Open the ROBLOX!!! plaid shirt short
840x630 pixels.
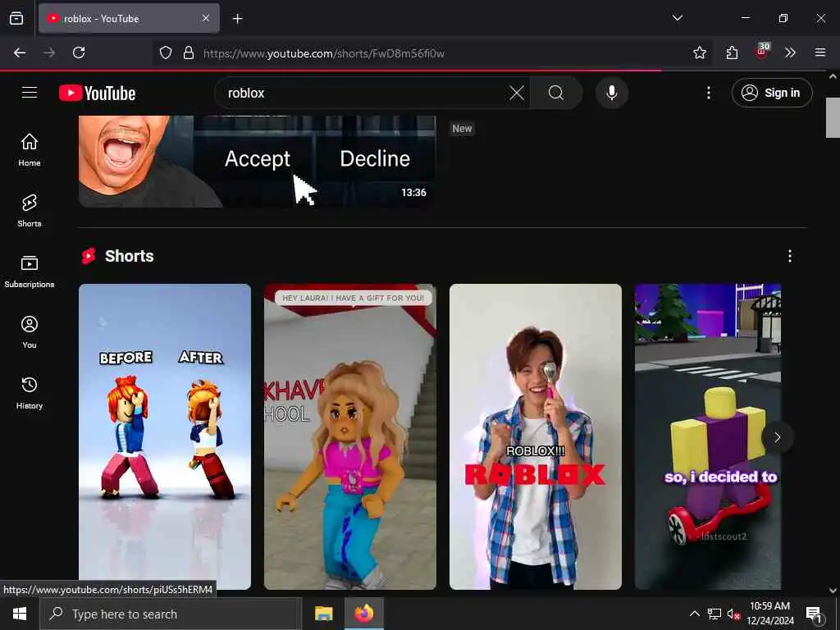coord(535,436)
